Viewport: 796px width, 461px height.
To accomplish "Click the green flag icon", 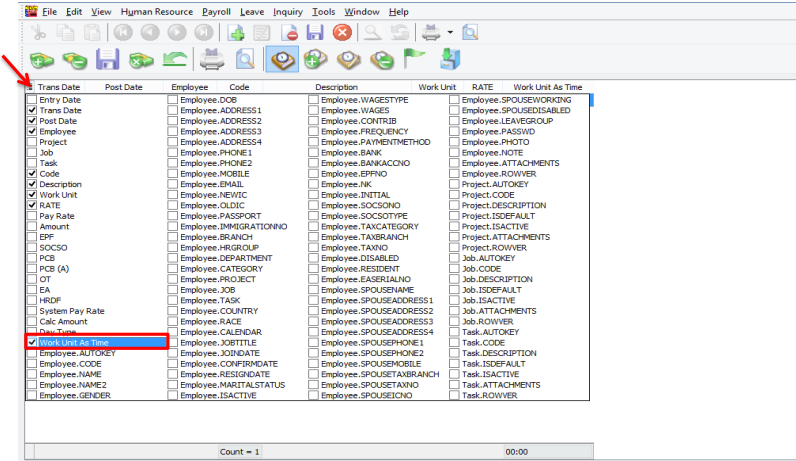I will pyautogui.click(x=414, y=59).
